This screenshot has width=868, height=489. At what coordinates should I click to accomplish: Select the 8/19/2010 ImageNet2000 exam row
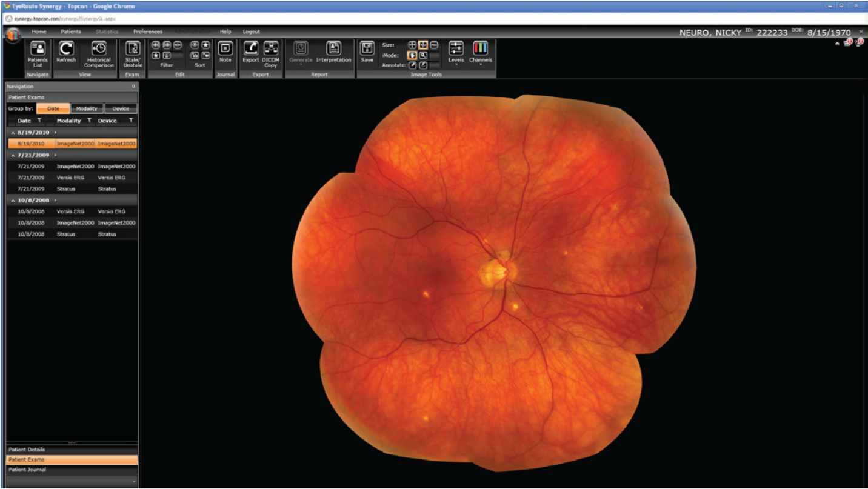point(72,144)
